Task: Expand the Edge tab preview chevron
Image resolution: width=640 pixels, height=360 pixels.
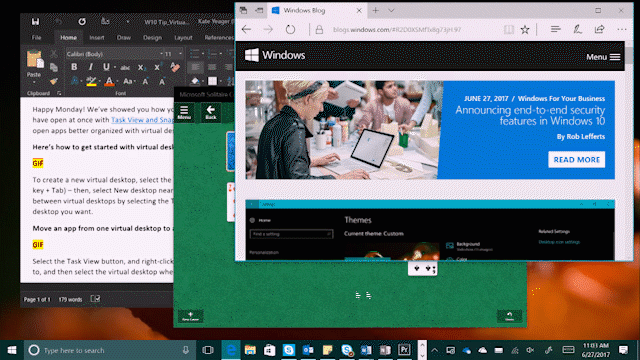Action: click(x=391, y=11)
